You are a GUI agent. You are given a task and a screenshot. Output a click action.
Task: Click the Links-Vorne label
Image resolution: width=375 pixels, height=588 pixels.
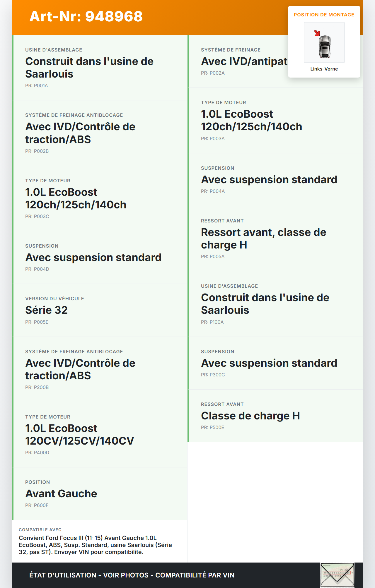coord(324,69)
